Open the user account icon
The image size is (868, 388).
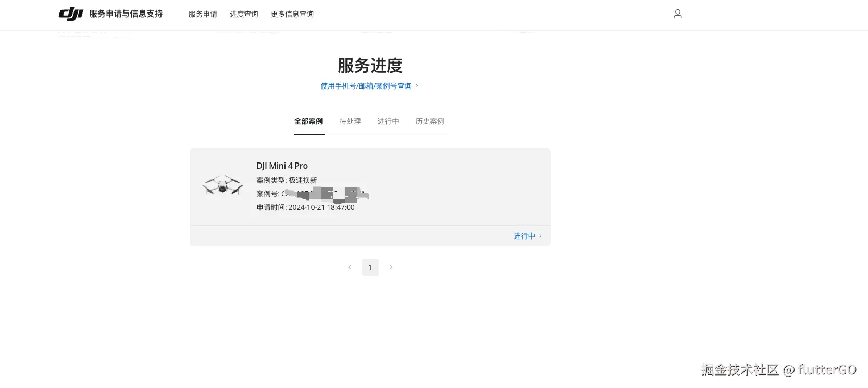pos(677,14)
